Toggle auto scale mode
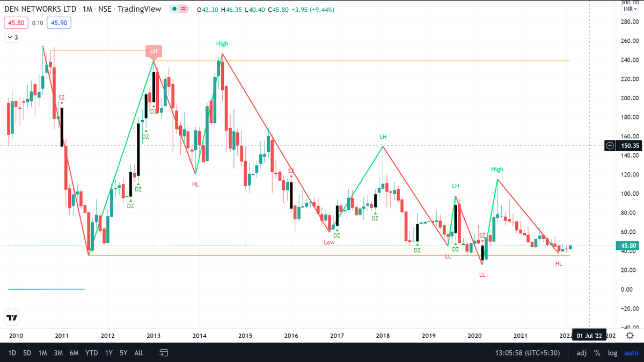This screenshot has height=362, width=644. coord(631,353)
